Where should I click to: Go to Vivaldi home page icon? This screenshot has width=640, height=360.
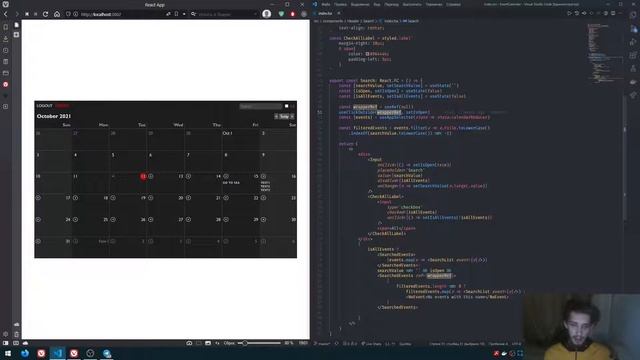click(57, 14)
